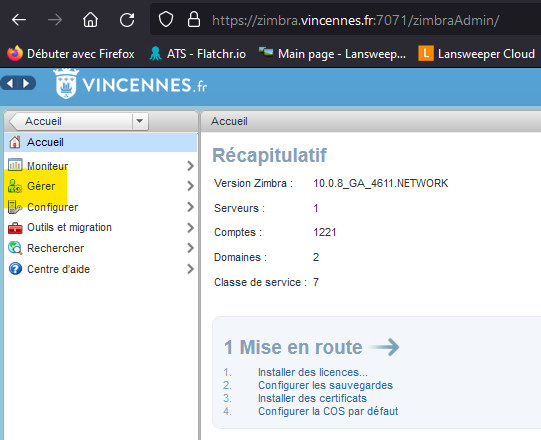541x440 pixels.
Task: Open the Accueil dropdown arrow
Action: 140,121
